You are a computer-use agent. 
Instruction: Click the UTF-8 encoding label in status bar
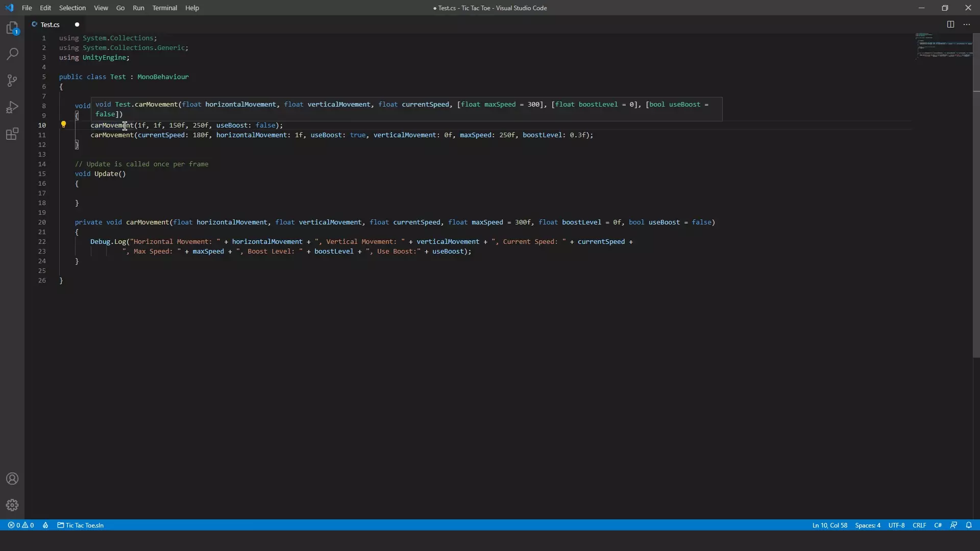897,525
